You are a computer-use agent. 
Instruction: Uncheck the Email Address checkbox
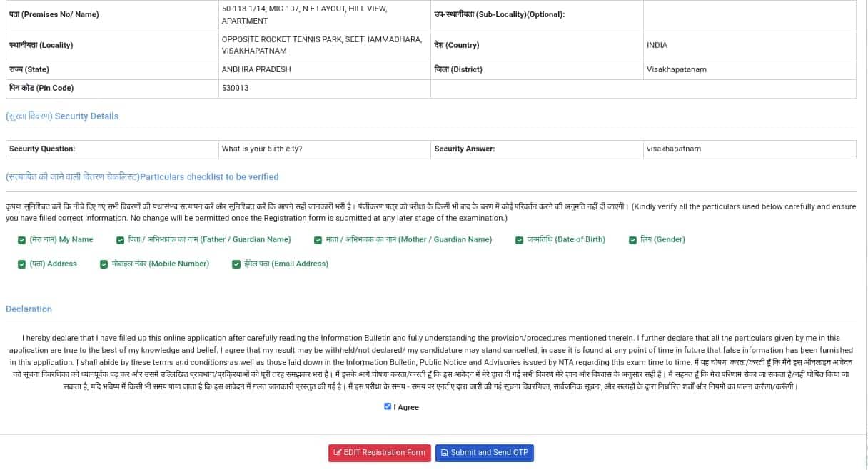(236, 264)
